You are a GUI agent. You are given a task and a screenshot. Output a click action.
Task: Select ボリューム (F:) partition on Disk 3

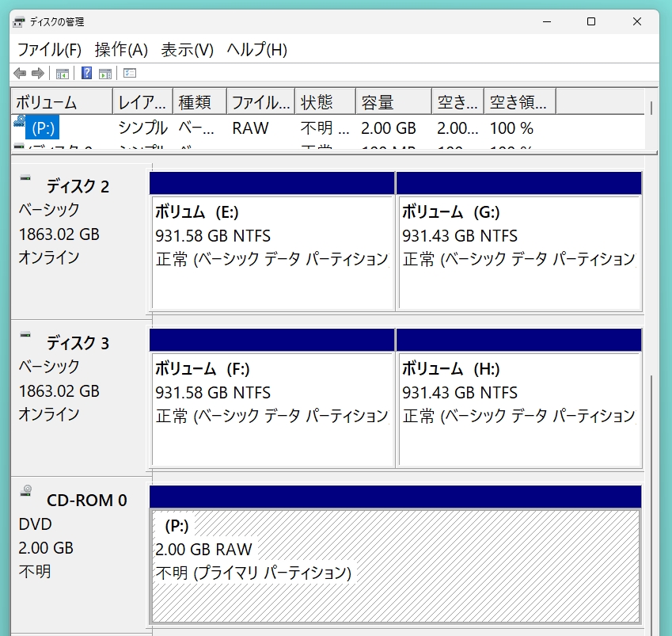point(272,398)
